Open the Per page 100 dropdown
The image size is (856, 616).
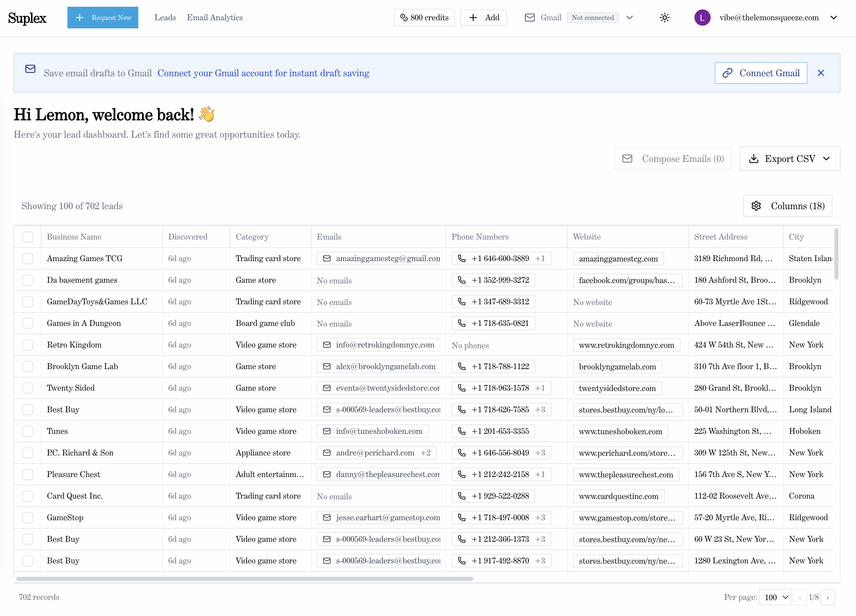coord(775,597)
